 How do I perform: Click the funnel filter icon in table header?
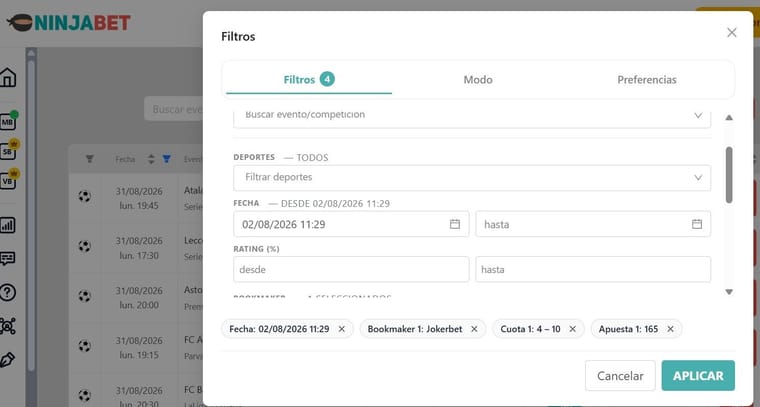pos(90,159)
